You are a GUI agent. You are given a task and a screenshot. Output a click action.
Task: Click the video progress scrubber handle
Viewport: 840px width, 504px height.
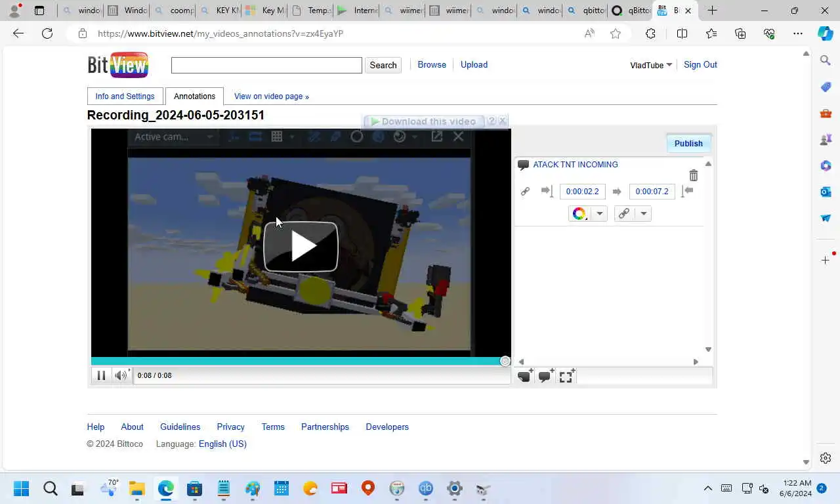click(x=505, y=361)
